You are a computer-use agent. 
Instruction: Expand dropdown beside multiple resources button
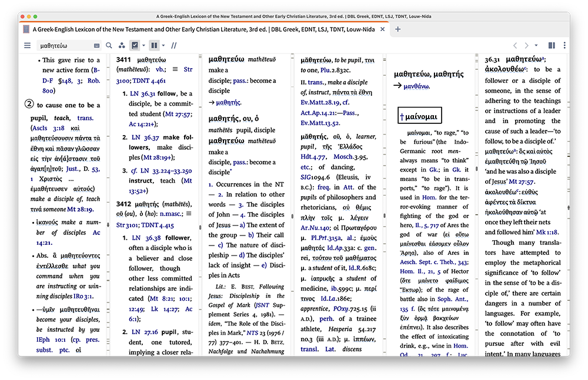[143, 45]
